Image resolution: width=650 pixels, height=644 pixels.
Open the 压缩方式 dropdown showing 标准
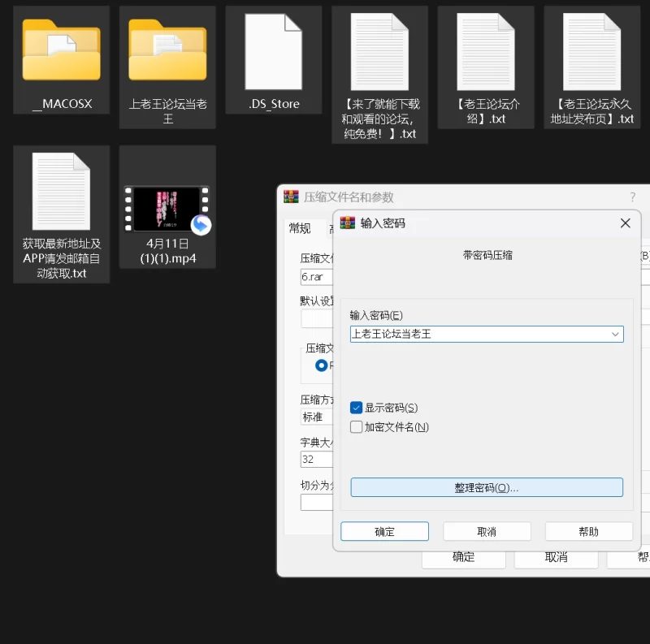pos(316,417)
